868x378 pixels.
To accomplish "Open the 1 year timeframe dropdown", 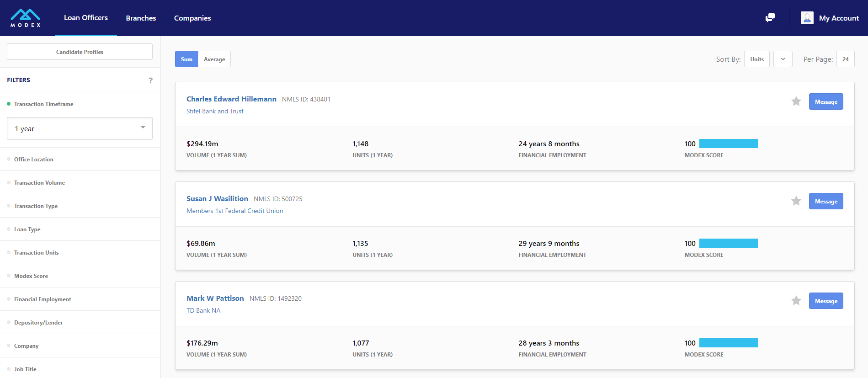I will pos(80,128).
